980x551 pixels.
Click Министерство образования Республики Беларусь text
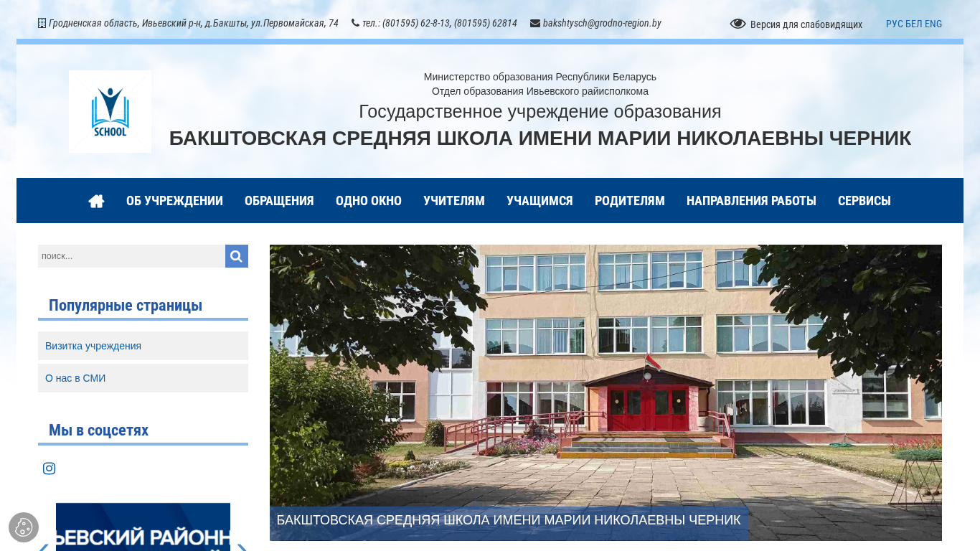[540, 77]
